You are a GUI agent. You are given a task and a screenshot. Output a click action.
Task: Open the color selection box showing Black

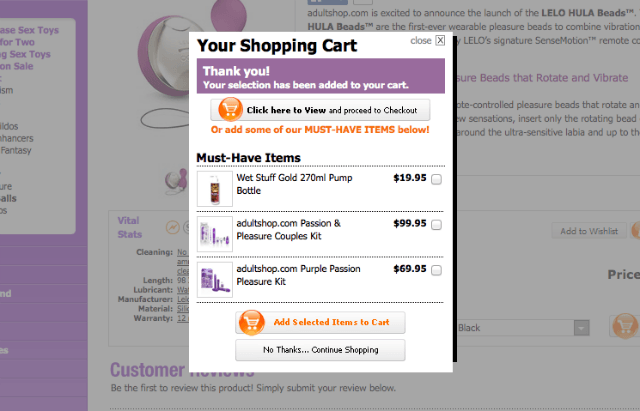[x=515, y=328]
